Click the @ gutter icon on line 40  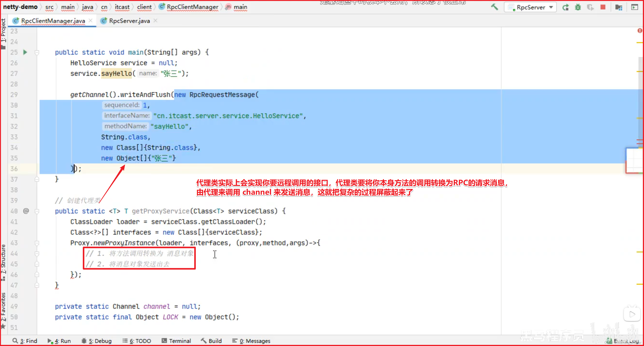tap(26, 211)
